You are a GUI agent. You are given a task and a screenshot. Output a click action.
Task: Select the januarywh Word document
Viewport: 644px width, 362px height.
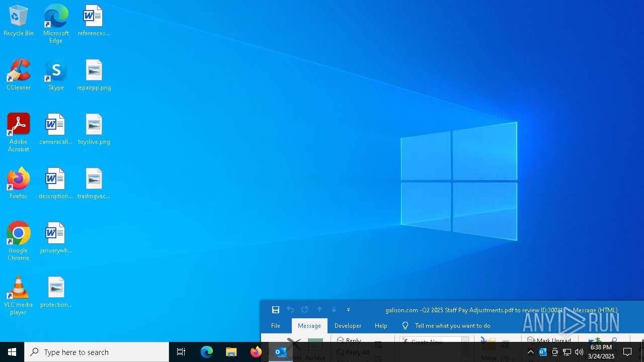point(56,238)
